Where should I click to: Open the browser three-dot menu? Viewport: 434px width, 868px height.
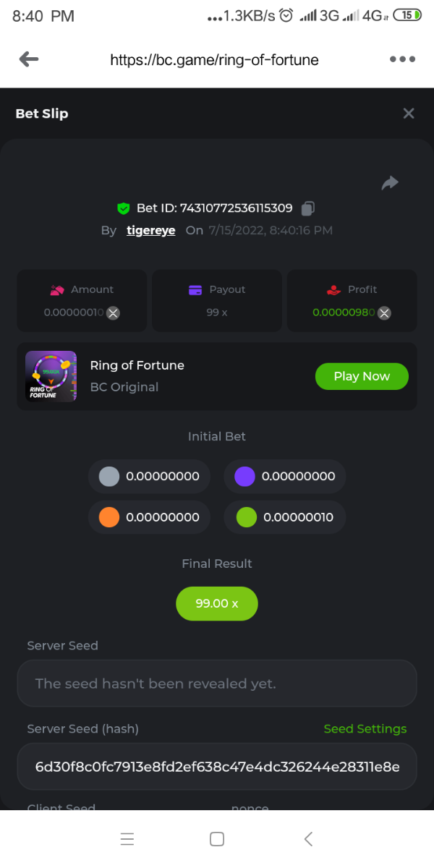pos(402,59)
